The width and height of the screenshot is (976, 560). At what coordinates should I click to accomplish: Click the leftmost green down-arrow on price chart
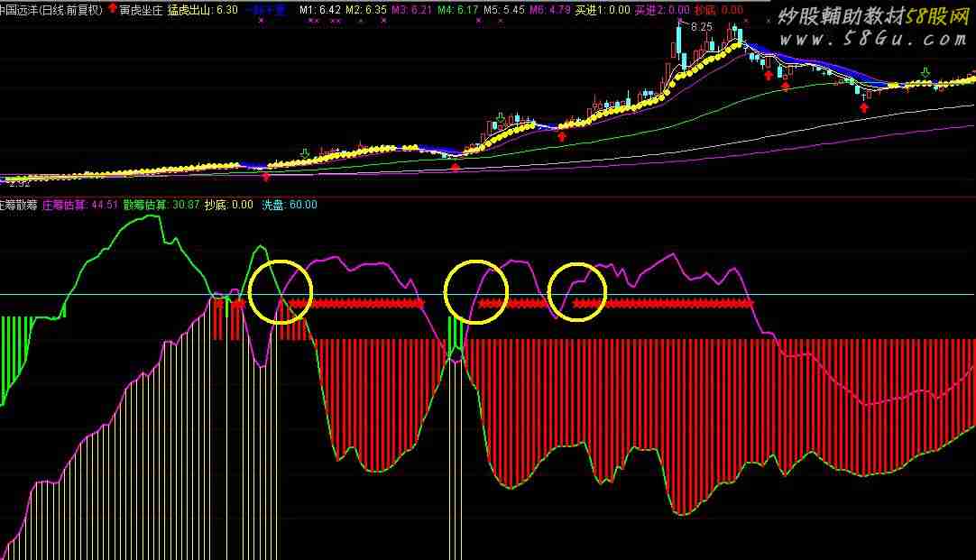pyautogui.click(x=305, y=152)
